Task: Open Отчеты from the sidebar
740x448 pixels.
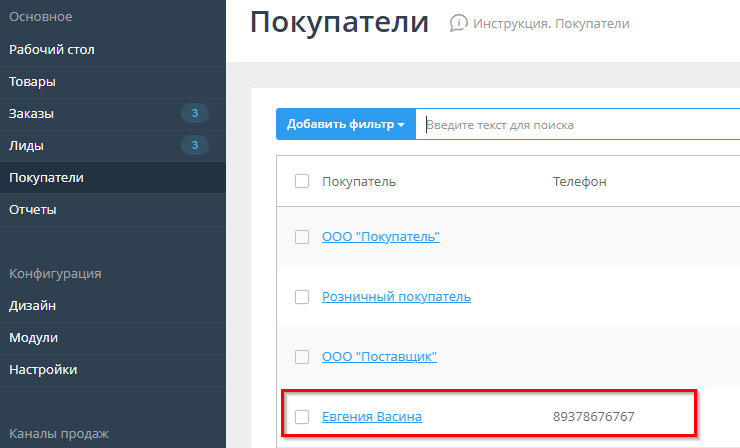Action: pyautogui.click(x=33, y=210)
